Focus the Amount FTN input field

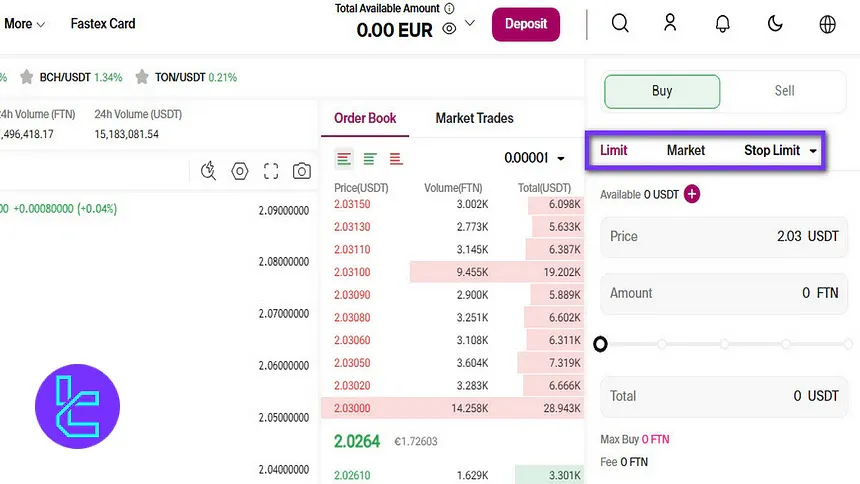724,293
